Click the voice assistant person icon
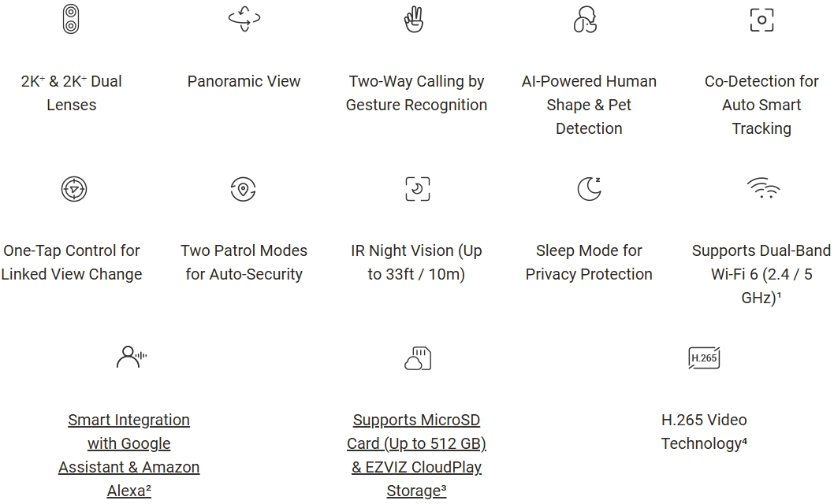The image size is (834, 504). pyautogui.click(x=131, y=358)
